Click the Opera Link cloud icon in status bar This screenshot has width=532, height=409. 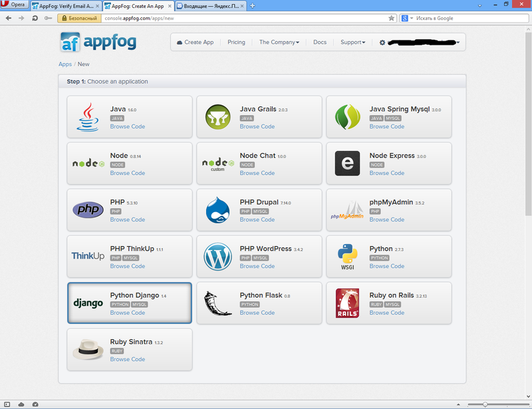tap(21, 404)
